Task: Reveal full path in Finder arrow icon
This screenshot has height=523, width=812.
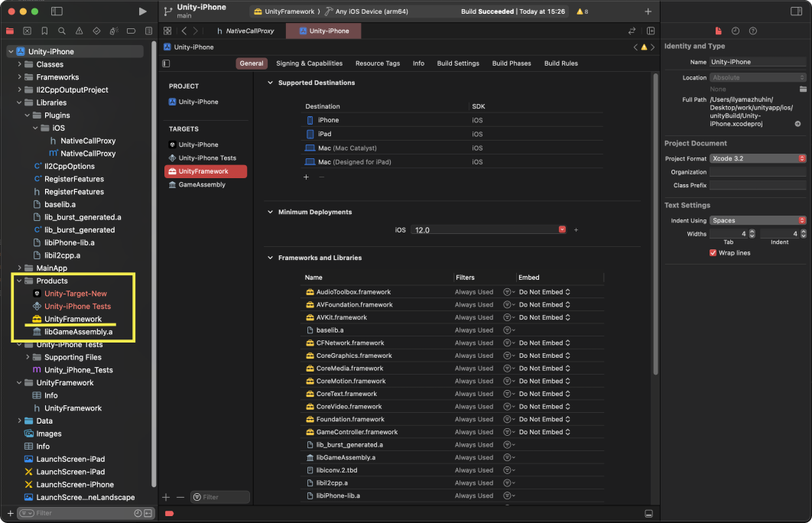Action: point(797,123)
